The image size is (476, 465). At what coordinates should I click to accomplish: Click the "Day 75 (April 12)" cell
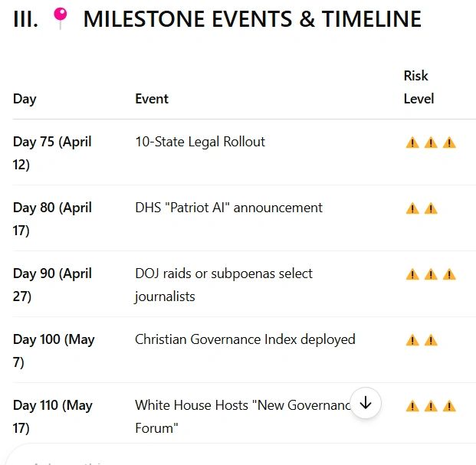pyautogui.click(x=52, y=153)
